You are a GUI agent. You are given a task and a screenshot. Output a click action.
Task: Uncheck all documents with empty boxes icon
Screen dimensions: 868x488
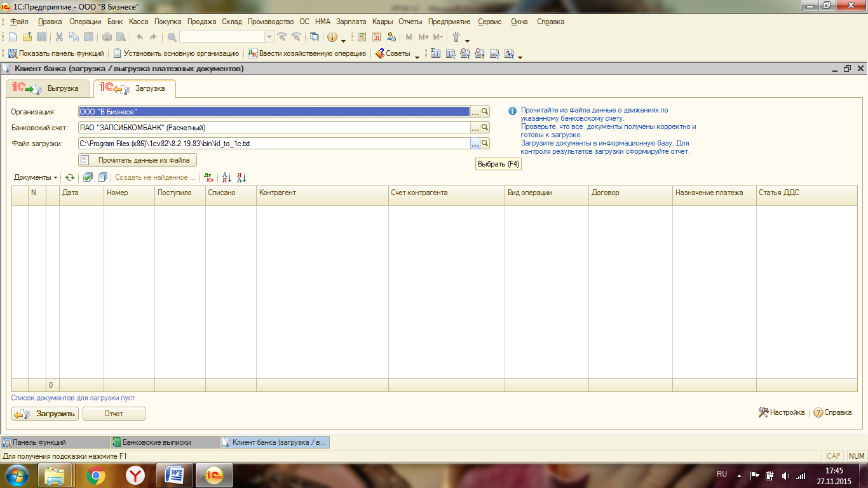[102, 177]
